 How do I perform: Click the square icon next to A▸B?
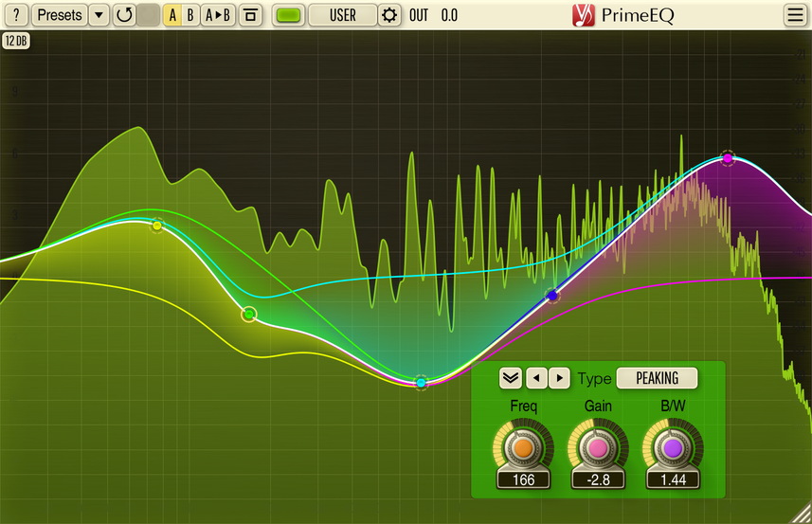250,15
